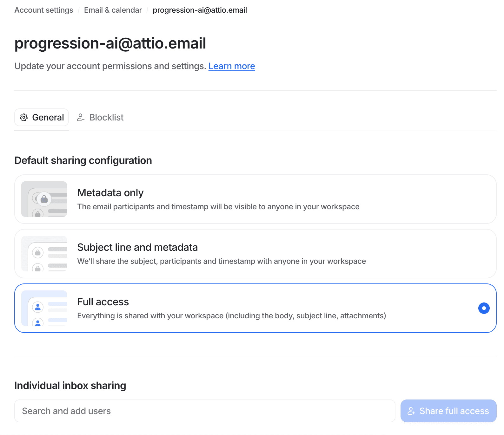This screenshot has width=504, height=435.
Task: Open the Learn more link
Action: pyautogui.click(x=232, y=66)
